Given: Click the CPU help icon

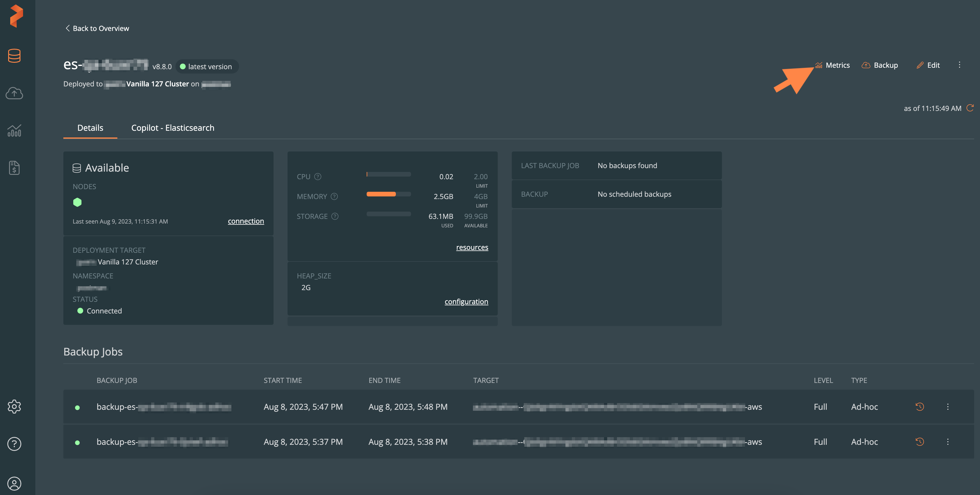Looking at the screenshot, I should coord(318,177).
